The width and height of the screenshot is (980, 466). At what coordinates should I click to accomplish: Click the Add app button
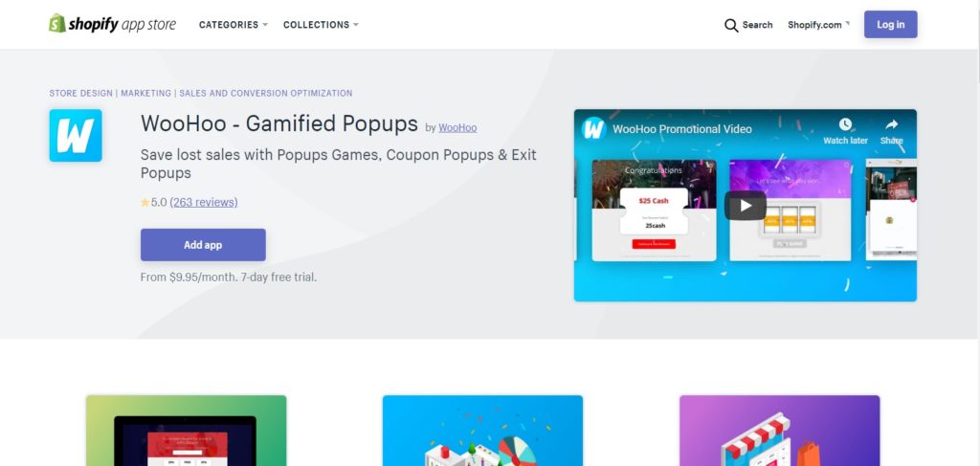pyautogui.click(x=203, y=245)
